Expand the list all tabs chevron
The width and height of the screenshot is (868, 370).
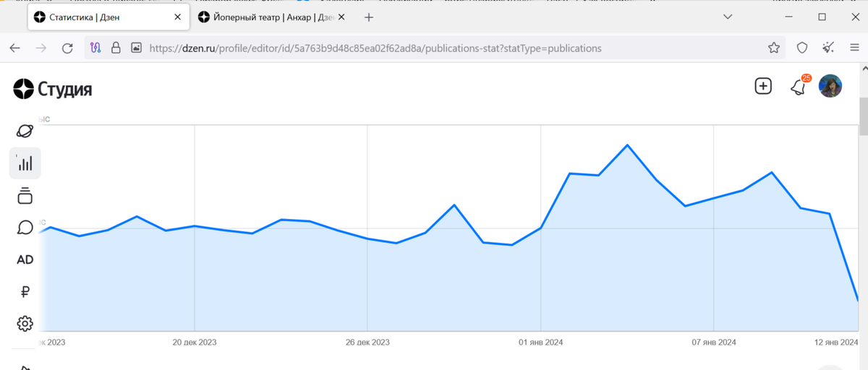point(727,17)
